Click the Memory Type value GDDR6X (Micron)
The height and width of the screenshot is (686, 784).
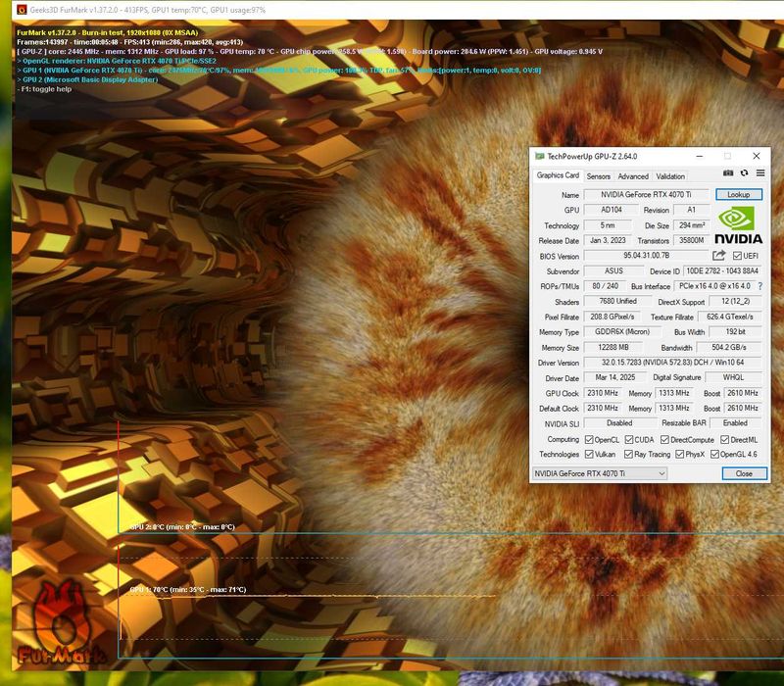point(622,332)
